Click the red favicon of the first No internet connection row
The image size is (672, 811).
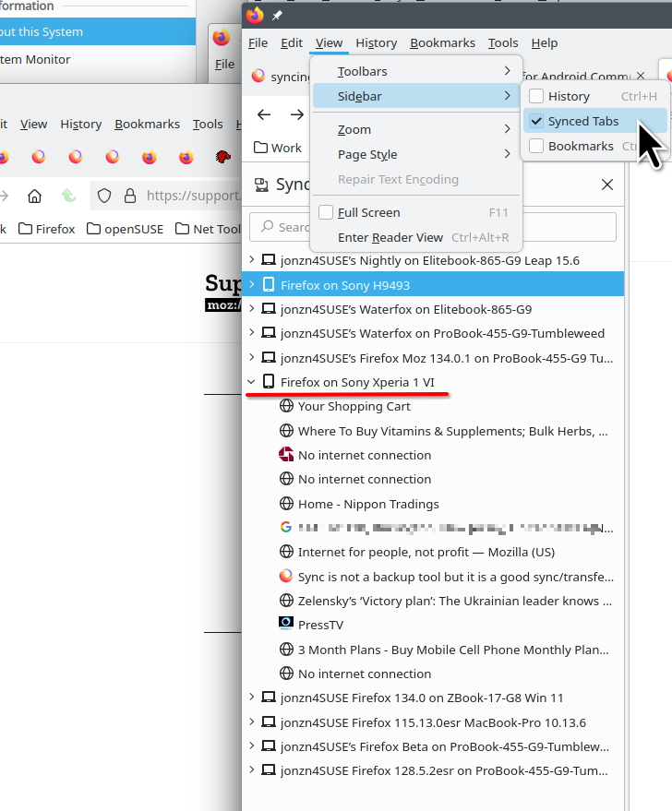286,455
